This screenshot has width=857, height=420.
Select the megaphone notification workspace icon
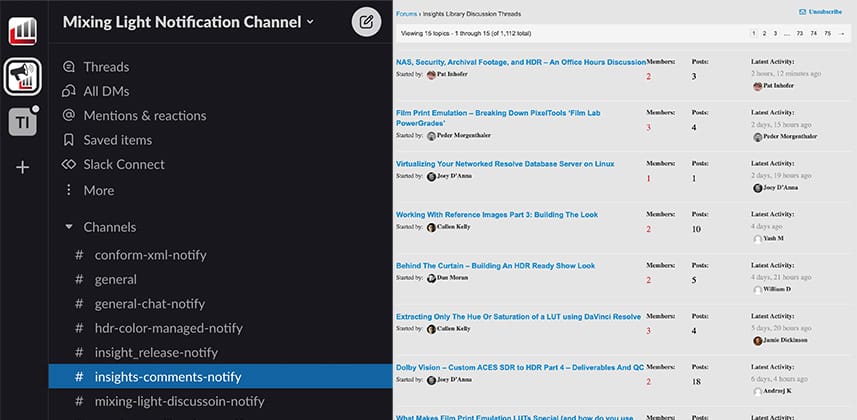pos(22,77)
